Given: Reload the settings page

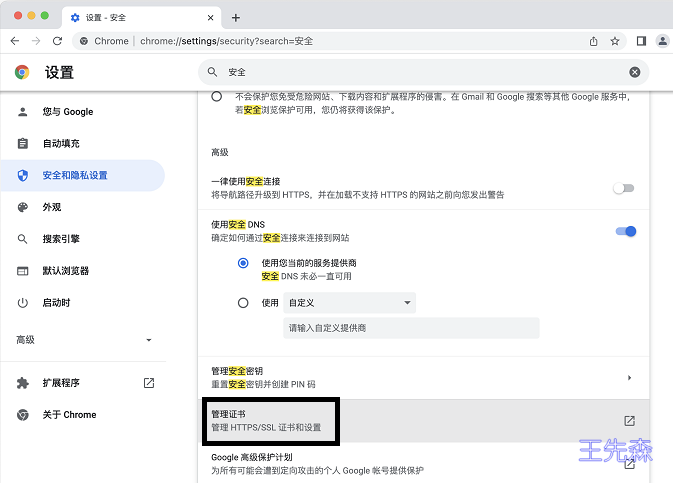Looking at the screenshot, I should coord(57,41).
